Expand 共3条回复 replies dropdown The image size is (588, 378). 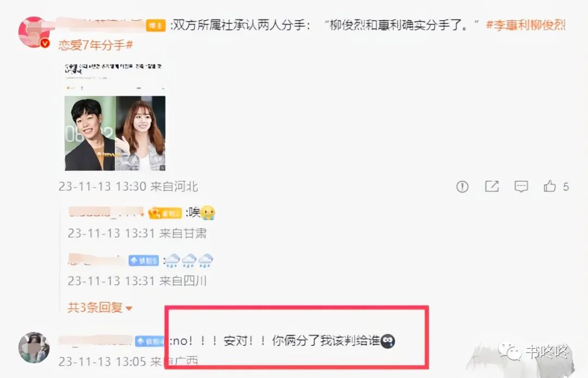click(100, 308)
